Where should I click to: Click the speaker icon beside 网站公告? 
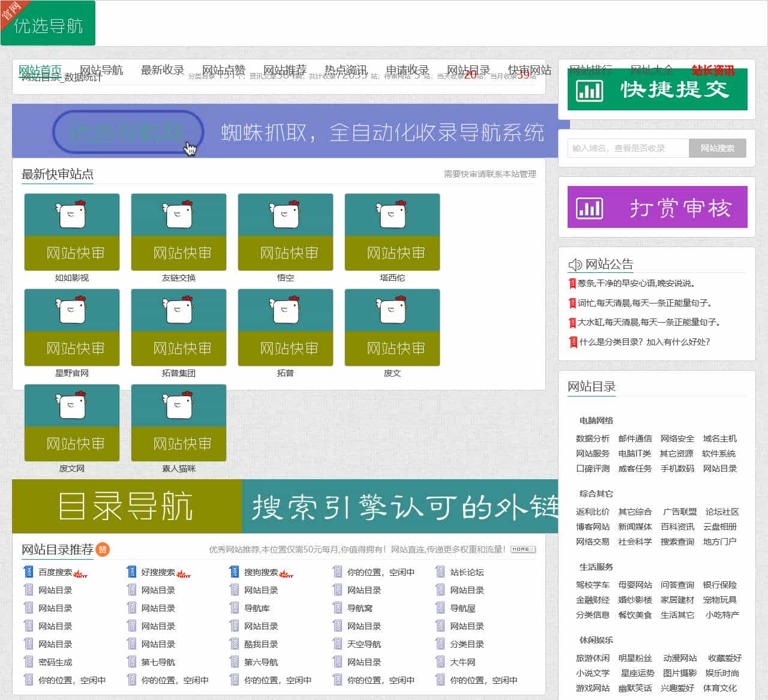pyautogui.click(x=575, y=265)
